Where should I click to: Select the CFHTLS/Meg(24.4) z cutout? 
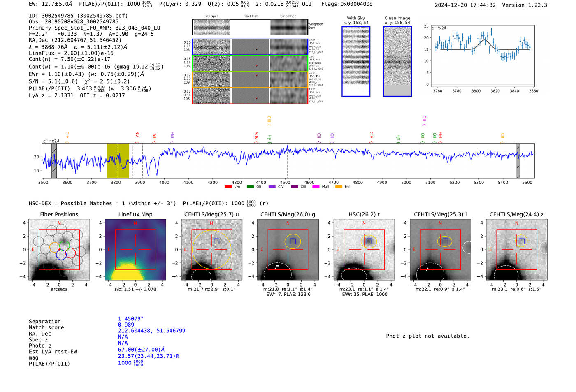[516, 250]
